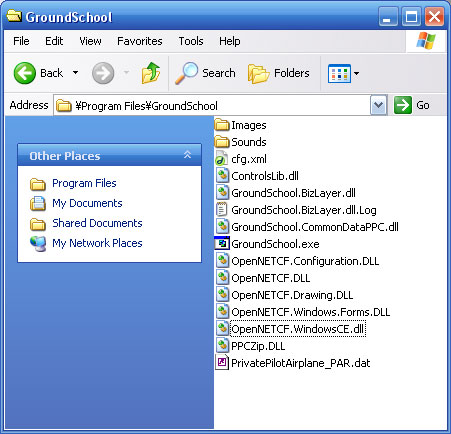
Task: Expand the Back button history dropdown arrow
Action: 76,73
